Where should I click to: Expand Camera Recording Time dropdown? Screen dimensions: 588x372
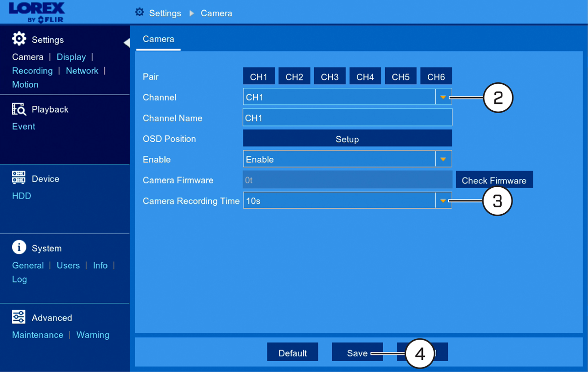(x=443, y=200)
